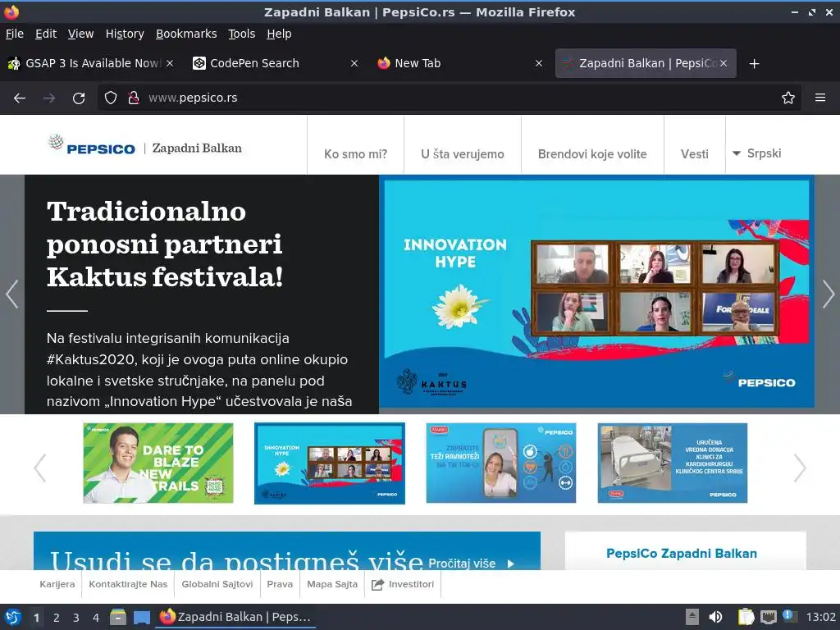Open Globalni Sajtovi footer link
The image size is (840, 630).
tap(217, 584)
